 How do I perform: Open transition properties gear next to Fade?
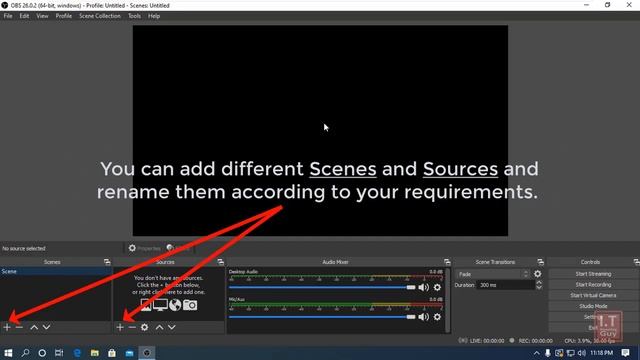(x=538, y=274)
